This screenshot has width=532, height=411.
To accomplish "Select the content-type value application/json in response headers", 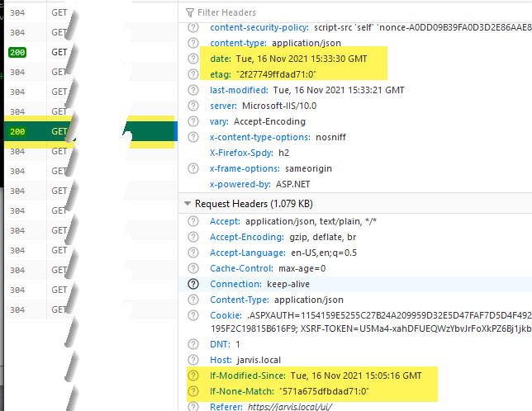I will [306, 43].
